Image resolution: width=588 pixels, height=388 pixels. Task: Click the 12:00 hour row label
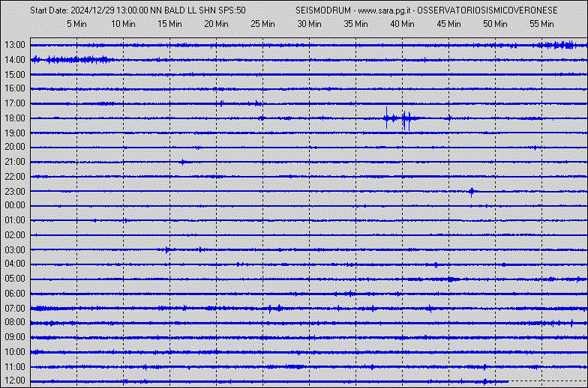15,381
